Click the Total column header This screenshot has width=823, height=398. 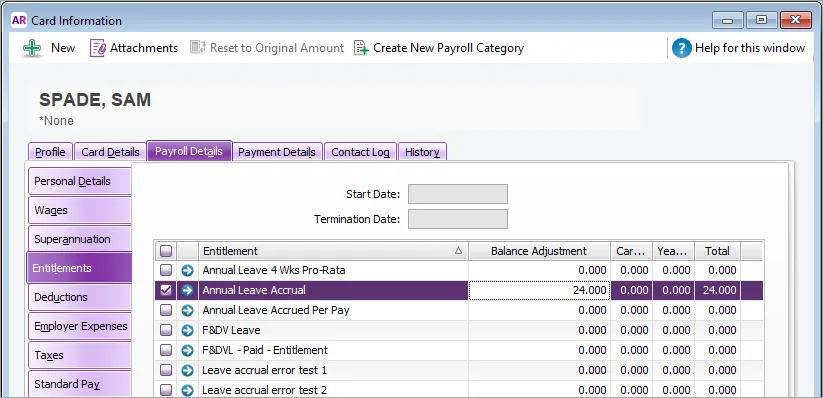point(718,251)
